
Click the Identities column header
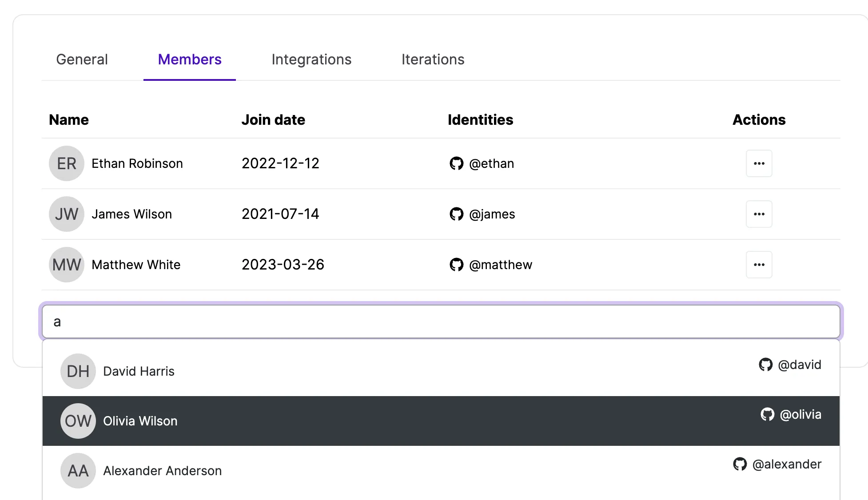[x=480, y=119]
